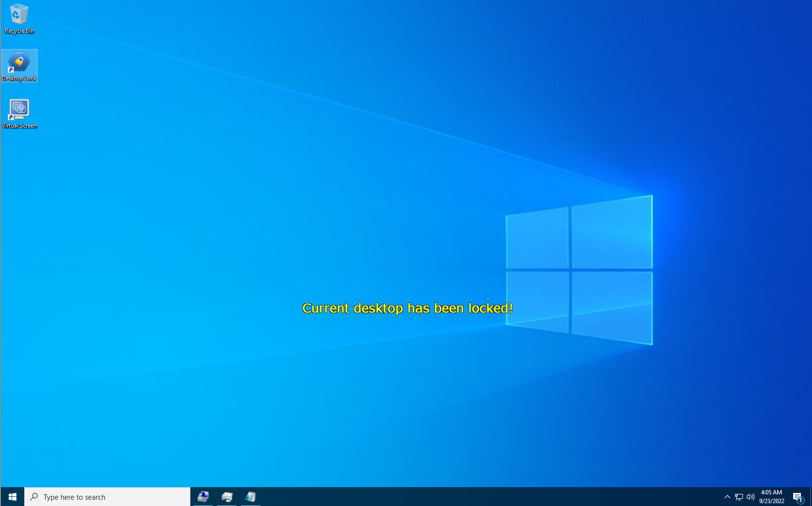
Task: Open search by clicking Type here to search
Action: 75,496
